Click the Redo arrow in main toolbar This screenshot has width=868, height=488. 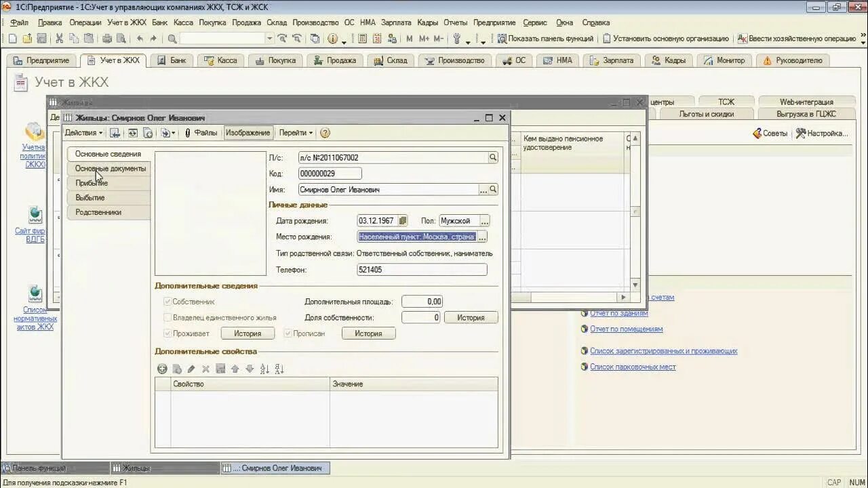tap(153, 39)
